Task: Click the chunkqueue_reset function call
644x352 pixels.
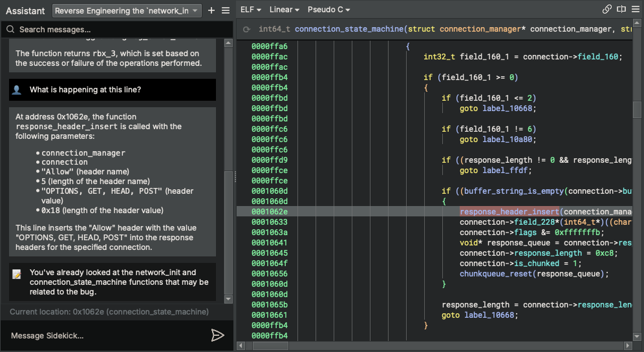Action: [496, 274]
